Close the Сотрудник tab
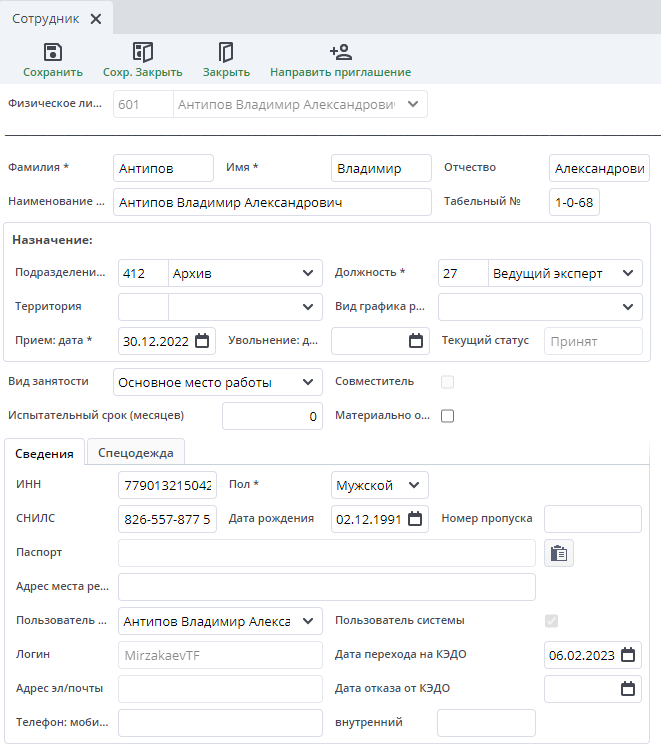The height and width of the screenshot is (752, 661). point(96,19)
